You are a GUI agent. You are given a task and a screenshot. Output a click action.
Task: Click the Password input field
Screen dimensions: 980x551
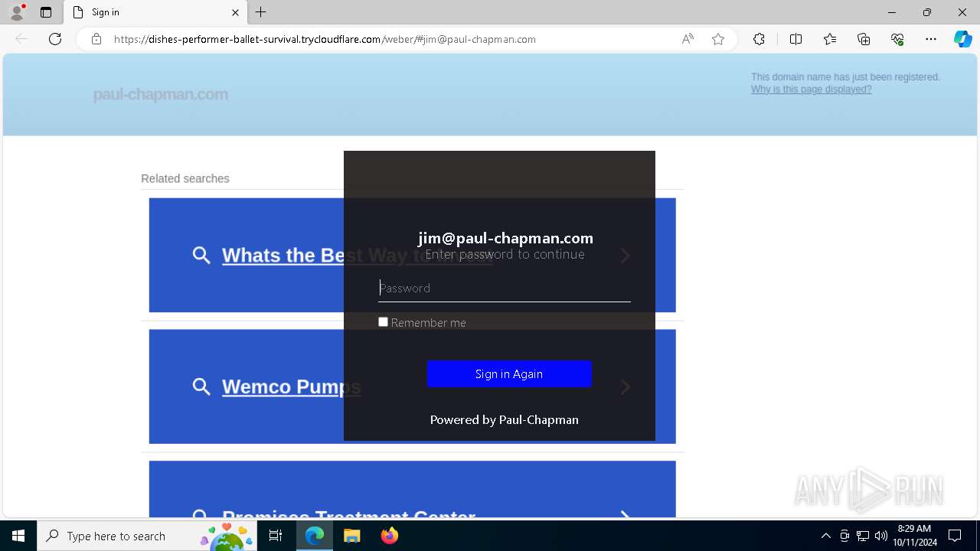pos(505,288)
